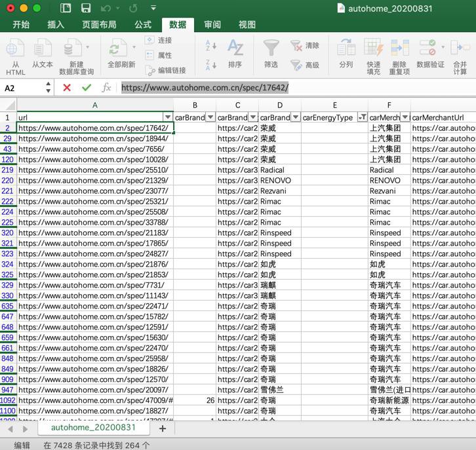476x450 pixels.
Task: Select column E header
Action: (334, 105)
